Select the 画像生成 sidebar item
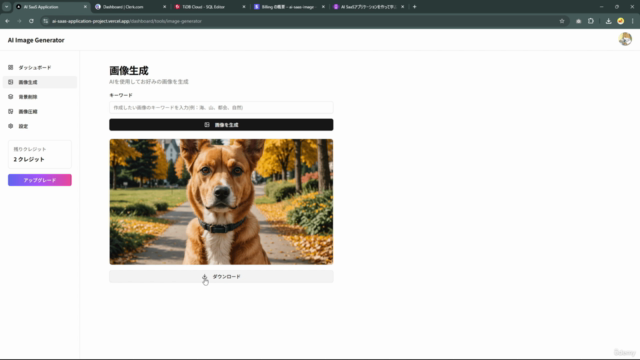 (x=40, y=82)
